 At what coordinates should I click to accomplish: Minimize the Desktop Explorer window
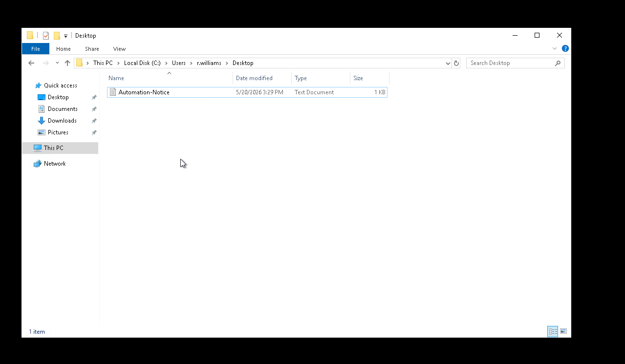[515, 35]
